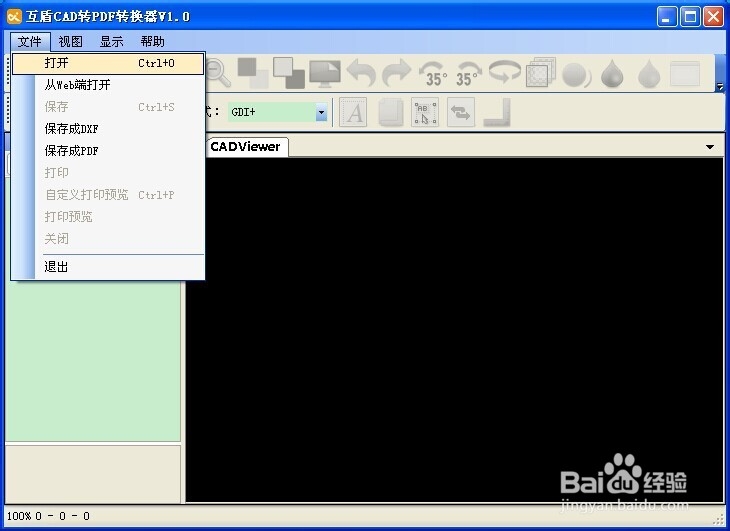Click the stacked layers grid icon
Screen dimensions: 730x531
(x=541, y=73)
